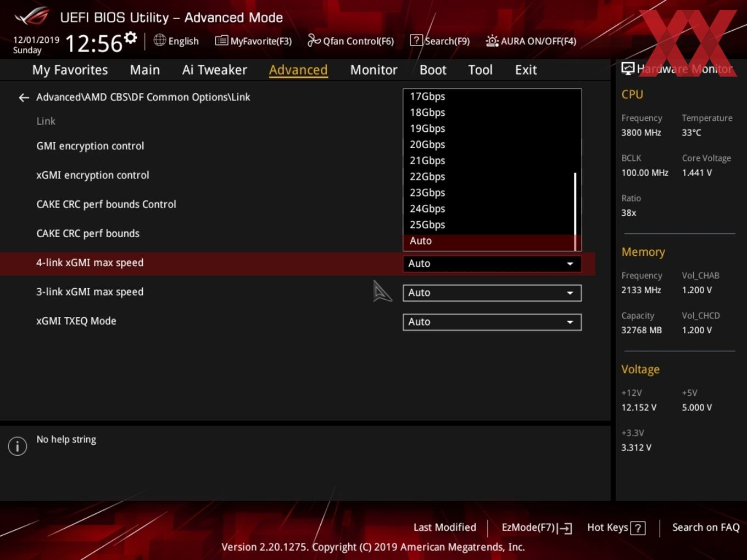The height and width of the screenshot is (560, 747).
Task: Click CPU frequency value 3800 MHz
Action: (641, 132)
